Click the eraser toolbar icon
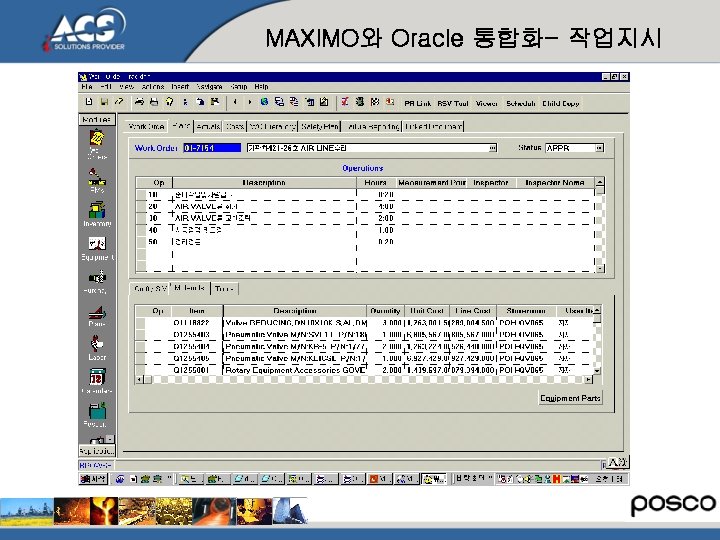 point(119,101)
